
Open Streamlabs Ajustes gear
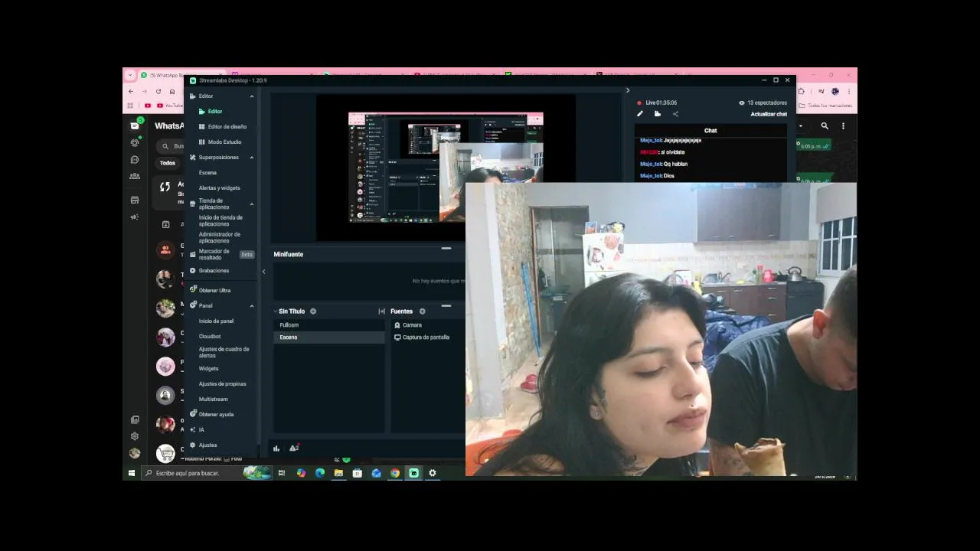[x=204, y=445]
